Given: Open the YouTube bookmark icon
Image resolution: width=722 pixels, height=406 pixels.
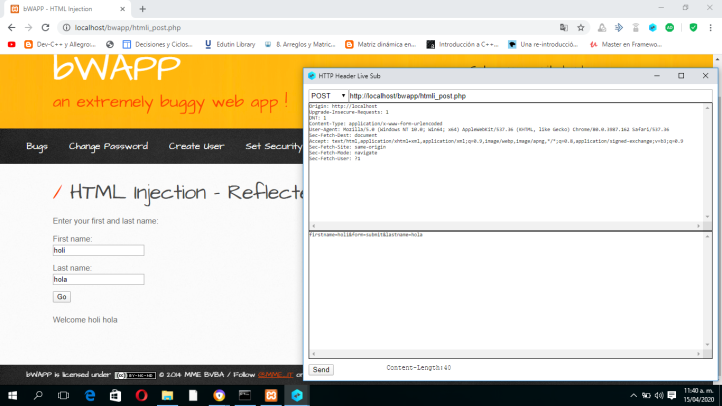Looking at the screenshot, I should coord(12,45).
